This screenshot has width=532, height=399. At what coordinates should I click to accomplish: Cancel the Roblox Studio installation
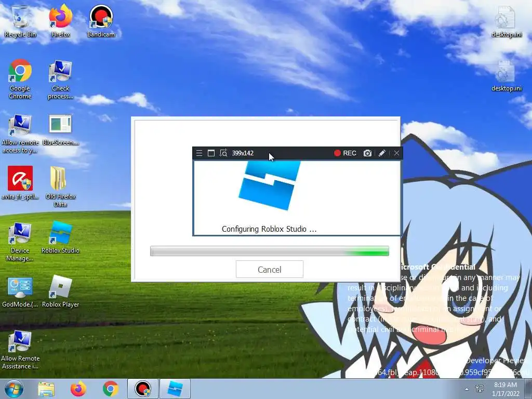[x=270, y=270]
